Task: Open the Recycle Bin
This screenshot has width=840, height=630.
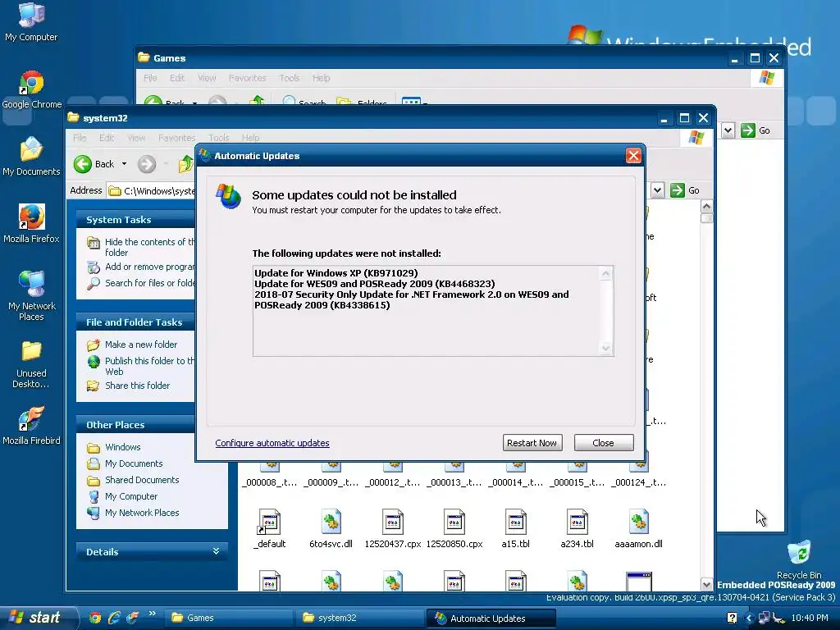Action: click(799, 559)
